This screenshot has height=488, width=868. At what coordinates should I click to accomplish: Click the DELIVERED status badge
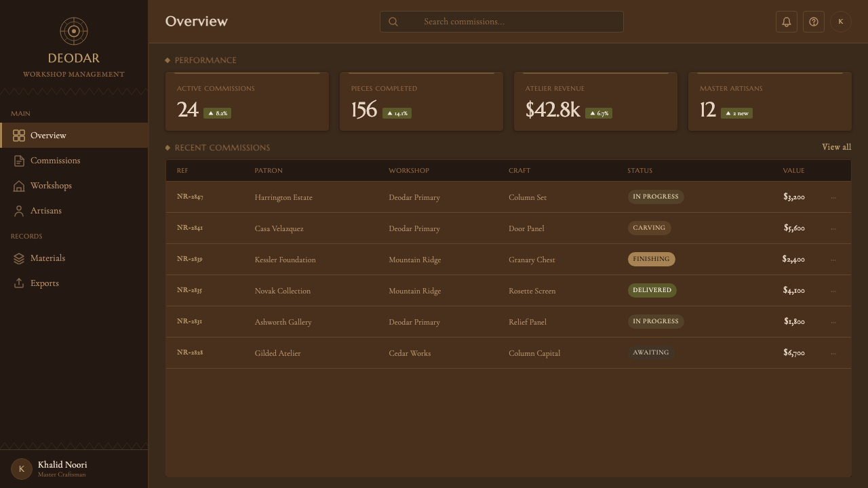click(652, 290)
